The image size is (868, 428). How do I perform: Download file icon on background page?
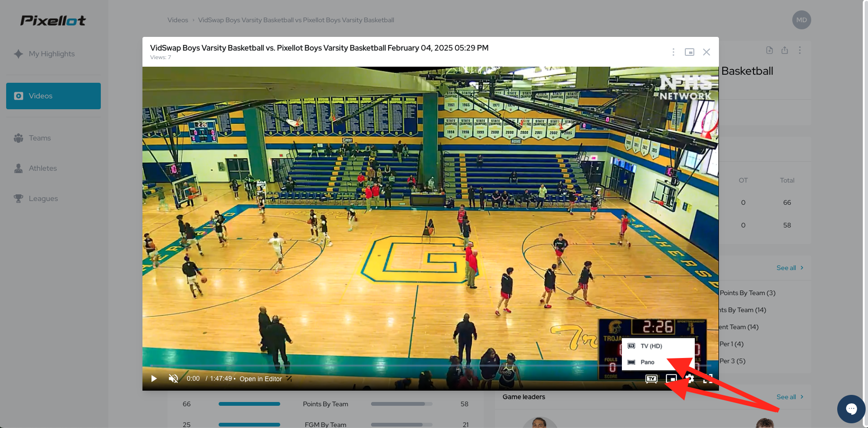[x=770, y=50]
